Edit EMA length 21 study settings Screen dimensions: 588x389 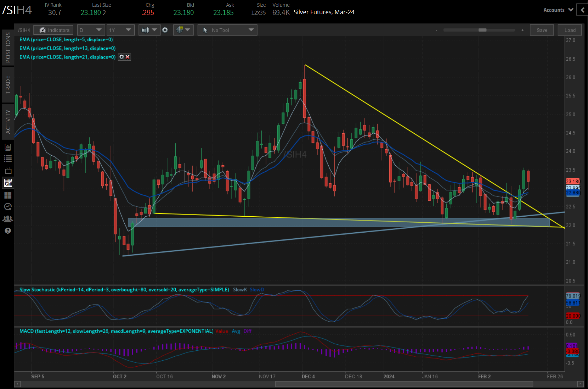coord(121,57)
